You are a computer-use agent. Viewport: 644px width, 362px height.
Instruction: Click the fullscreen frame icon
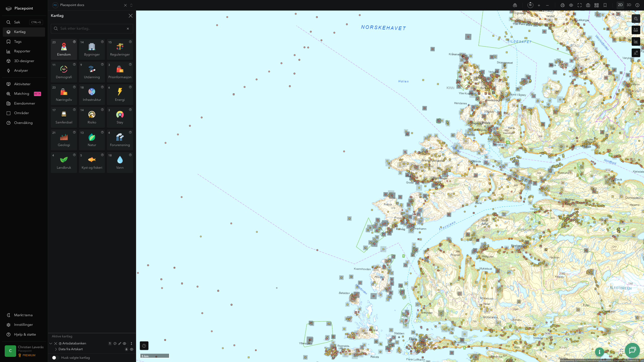[x=580, y=5]
